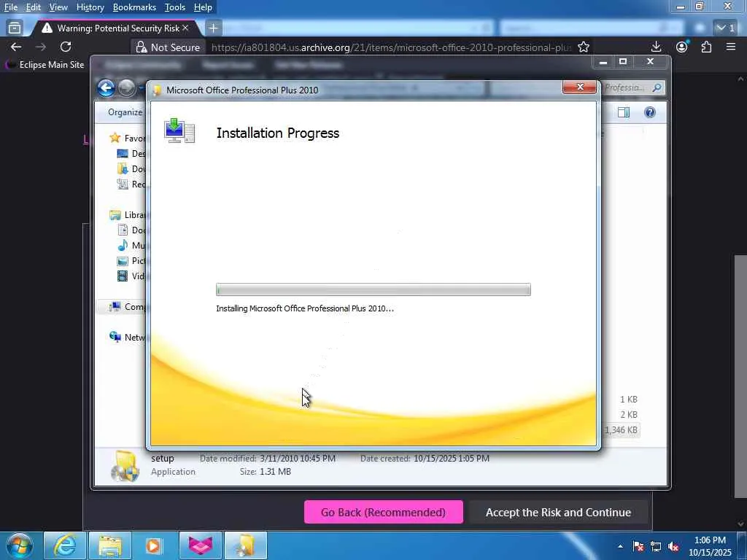Screen dimensions: 747x560
Task: Open network status tray icon
Action: (656, 547)
